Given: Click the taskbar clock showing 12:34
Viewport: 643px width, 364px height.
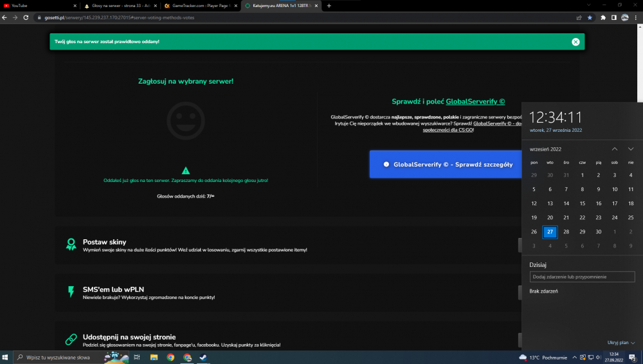Looking at the screenshot, I should 614,357.
